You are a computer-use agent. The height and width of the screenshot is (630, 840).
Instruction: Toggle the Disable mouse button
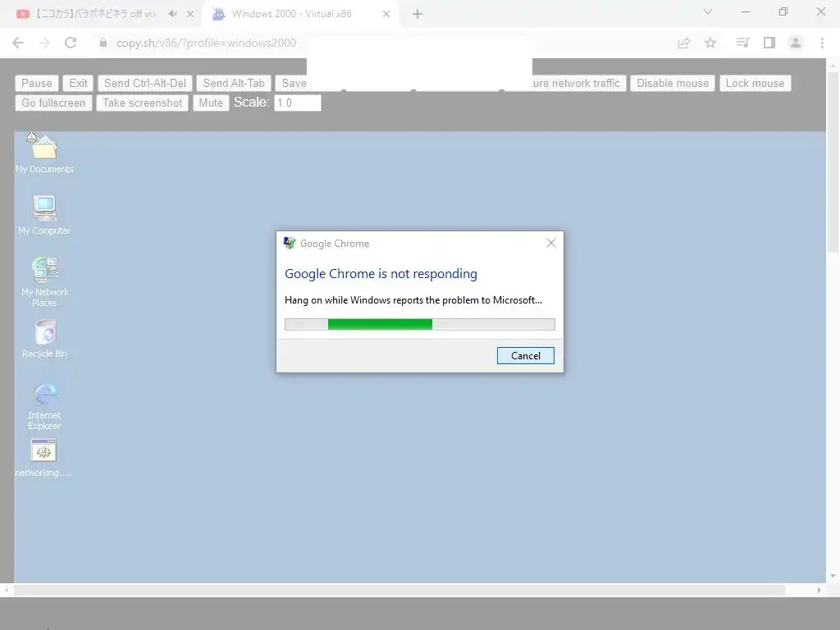coord(673,83)
